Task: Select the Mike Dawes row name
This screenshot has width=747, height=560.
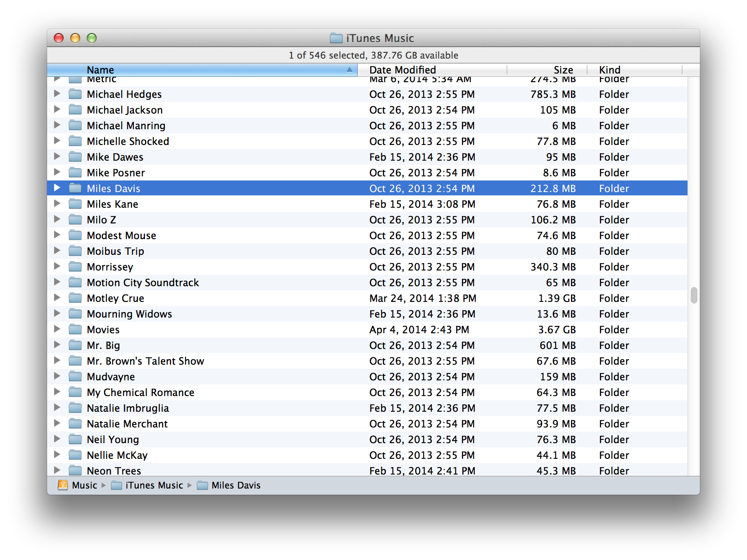Action: 115,157
